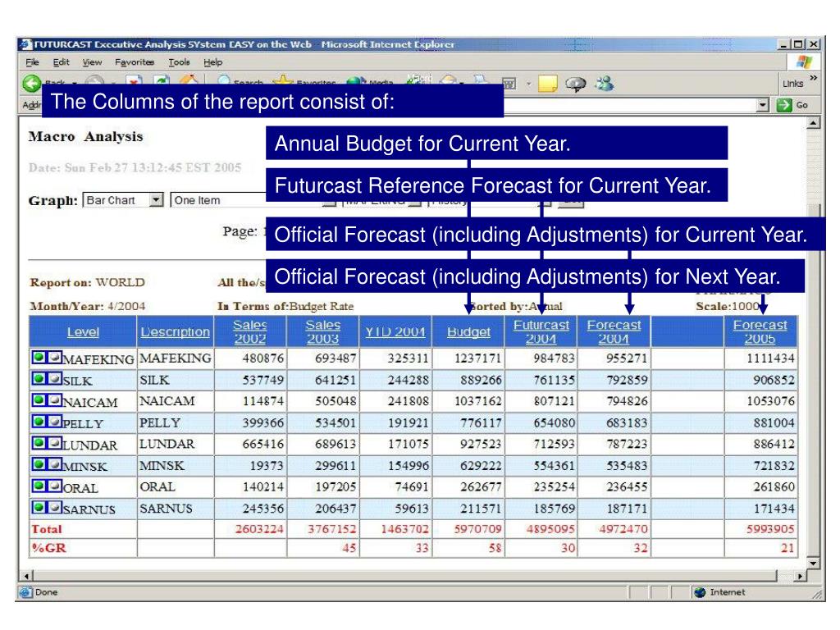Click the Description column header link
This screenshot has width=840, height=630.
coord(176,331)
